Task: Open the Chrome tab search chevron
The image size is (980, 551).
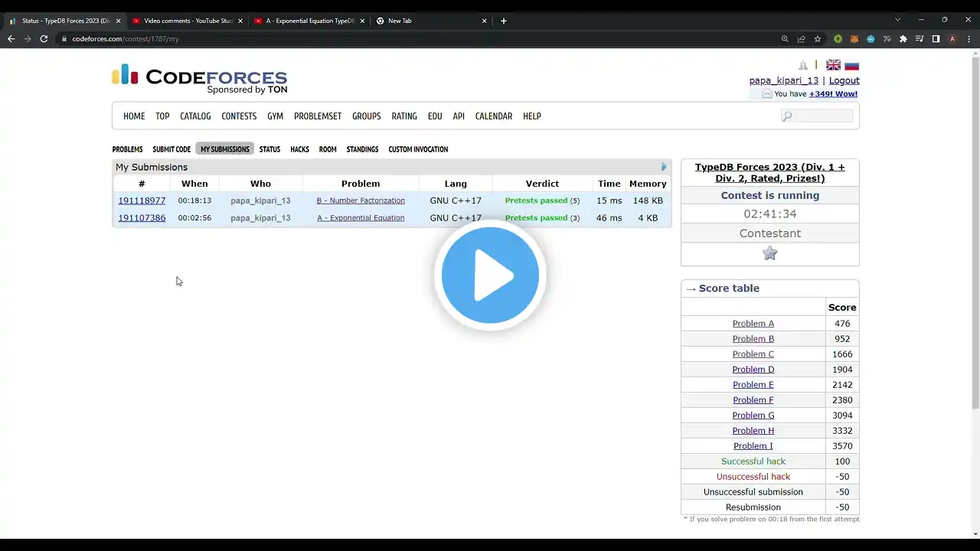Action: point(897,20)
